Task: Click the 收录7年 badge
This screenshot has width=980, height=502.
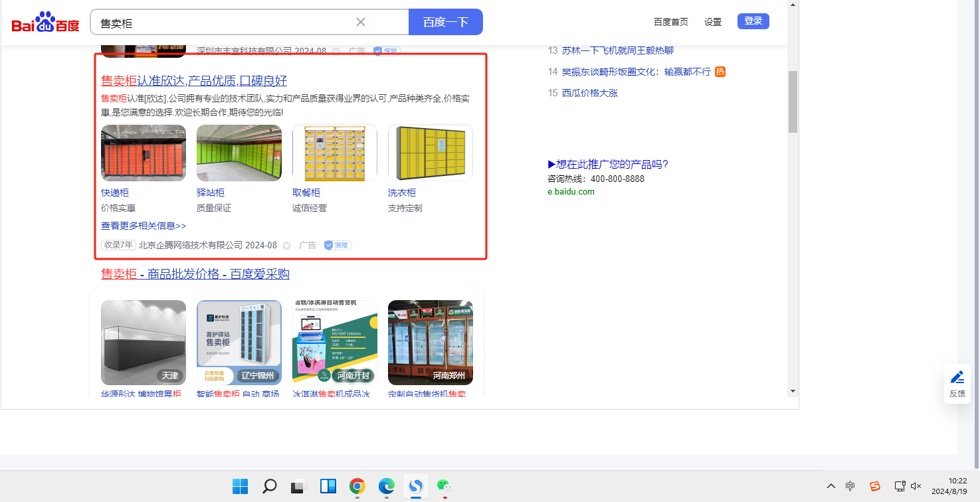Action: click(x=118, y=245)
